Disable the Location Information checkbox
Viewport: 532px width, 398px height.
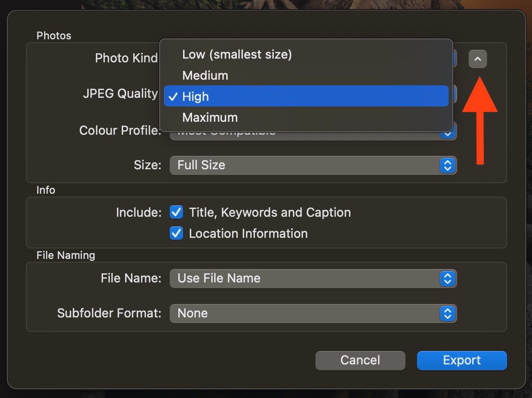tap(176, 234)
